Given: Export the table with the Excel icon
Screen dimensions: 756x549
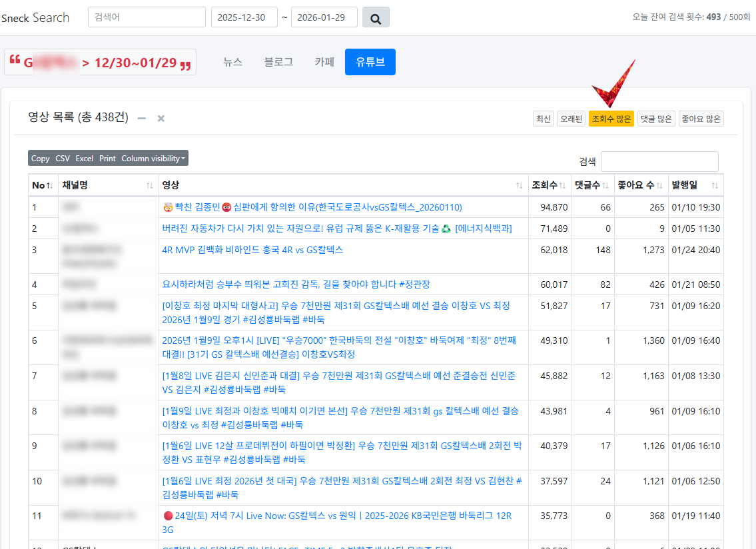Looking at the screenshot, I should pyautogui.click(x=84, y=158).
